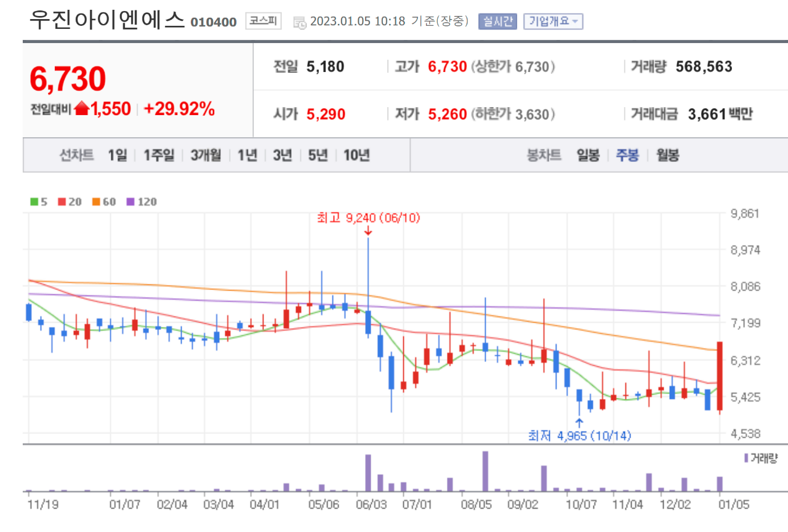Select the 5년 line chart tab
Image resolution: width=788 pixels, height=532 pixels.
[x=318, y=155]
